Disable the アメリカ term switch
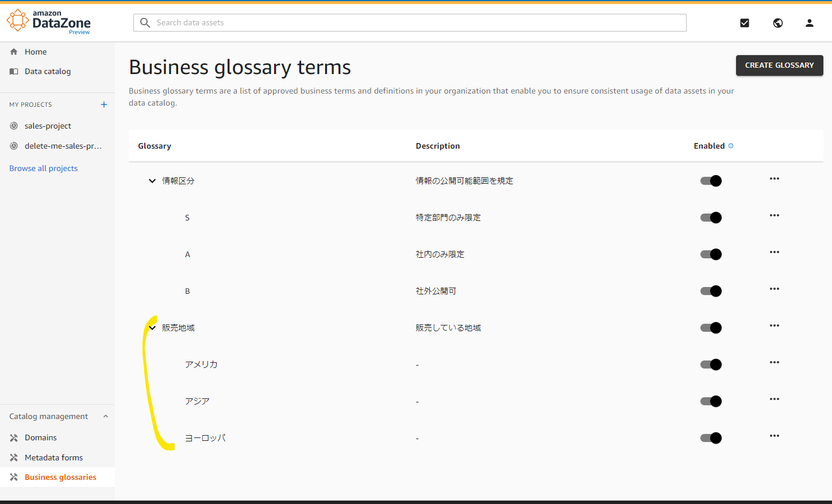Viewport: 832px width, 504px height. [x=711, y=365]
